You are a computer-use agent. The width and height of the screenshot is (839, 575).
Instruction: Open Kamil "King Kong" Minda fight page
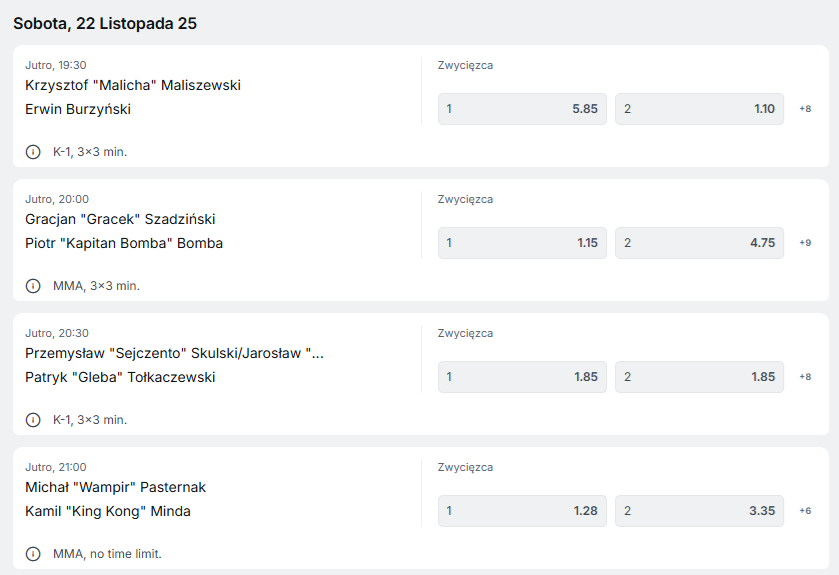tap(108, 512)
